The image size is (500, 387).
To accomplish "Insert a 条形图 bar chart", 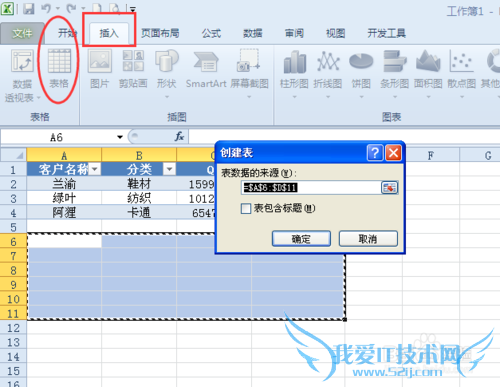I will (x=395, y=61).
